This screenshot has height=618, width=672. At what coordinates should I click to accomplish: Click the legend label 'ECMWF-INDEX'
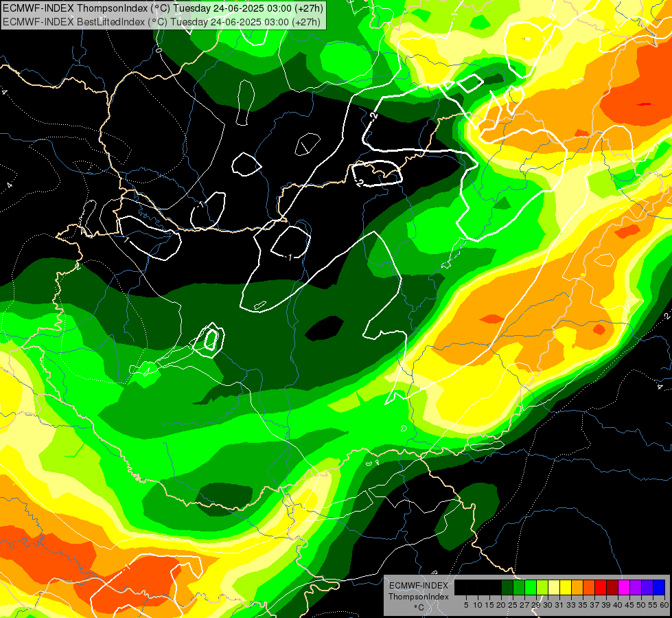419,586
